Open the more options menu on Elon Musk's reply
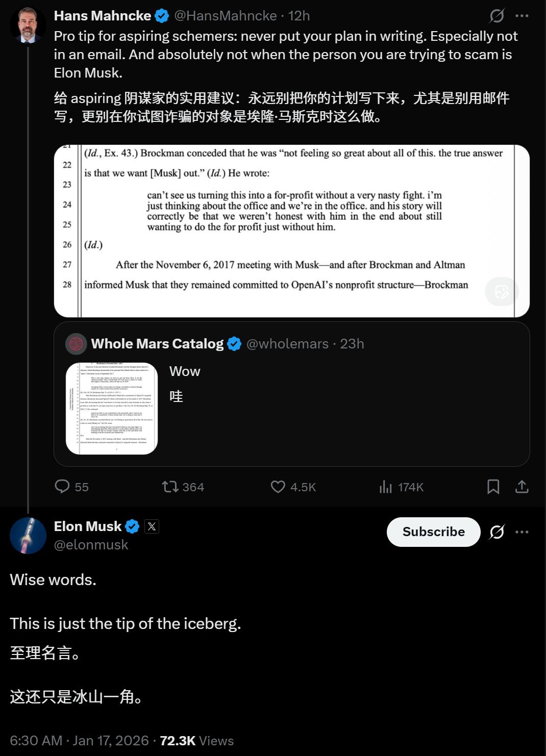 (523, 532)
